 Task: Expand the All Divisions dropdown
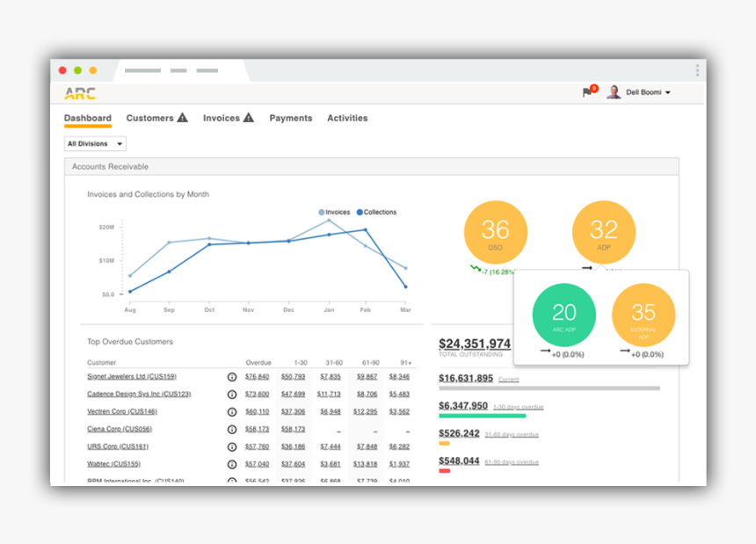[x=96, y=143]
